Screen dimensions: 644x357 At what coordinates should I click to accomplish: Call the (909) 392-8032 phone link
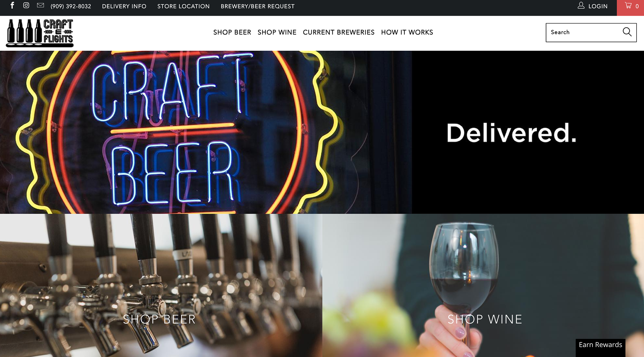pos(71,6)
